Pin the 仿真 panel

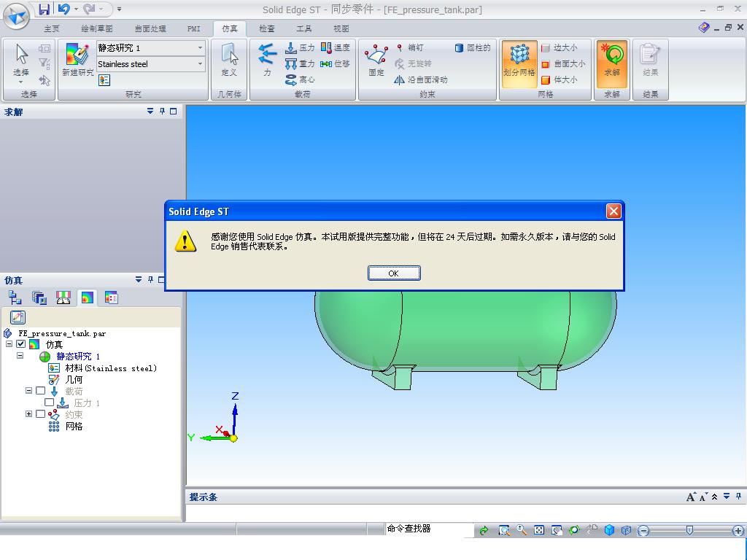[x=150, y=279]
